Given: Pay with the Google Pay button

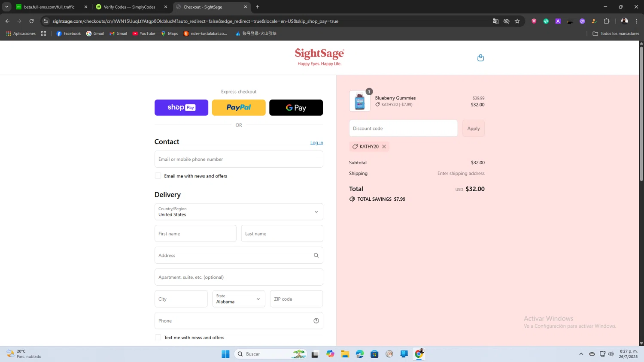Looking at the screenshot, I should click(296, 108).
